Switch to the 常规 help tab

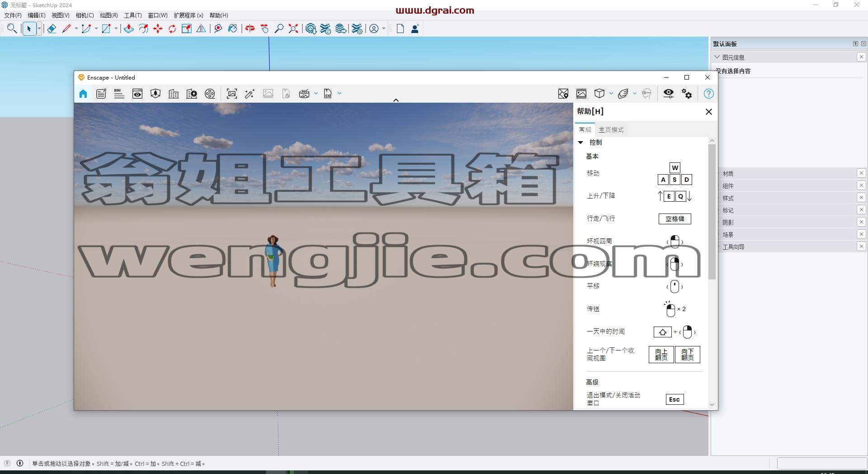pos(585,130)
